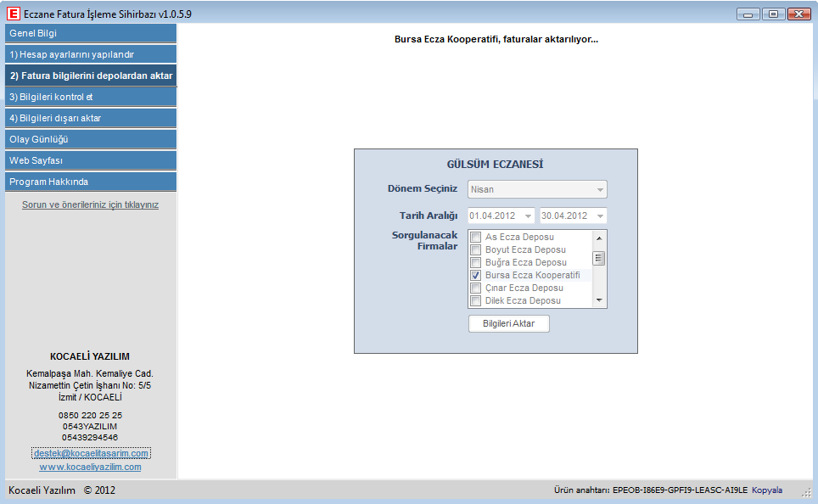Open step 3 Bilgileri kontrol et
This screenshot has height=504, width=818.
click(91, 97)
